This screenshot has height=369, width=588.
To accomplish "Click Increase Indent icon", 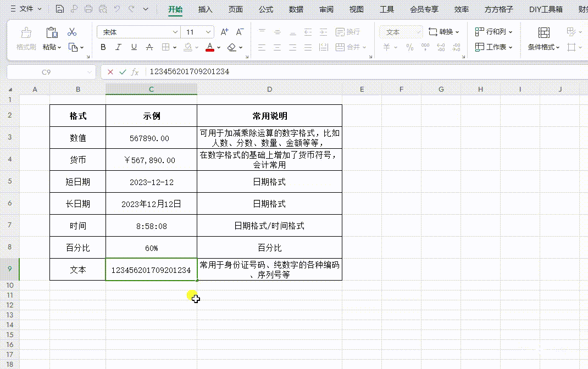I will click(x=323, y=32).
